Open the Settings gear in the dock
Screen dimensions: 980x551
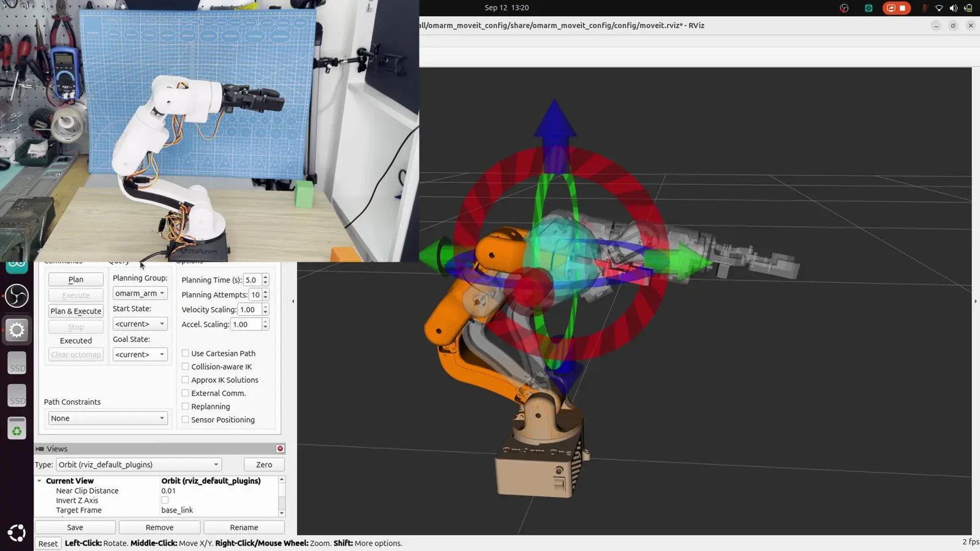pyautogui.click(x=17, y=330)
